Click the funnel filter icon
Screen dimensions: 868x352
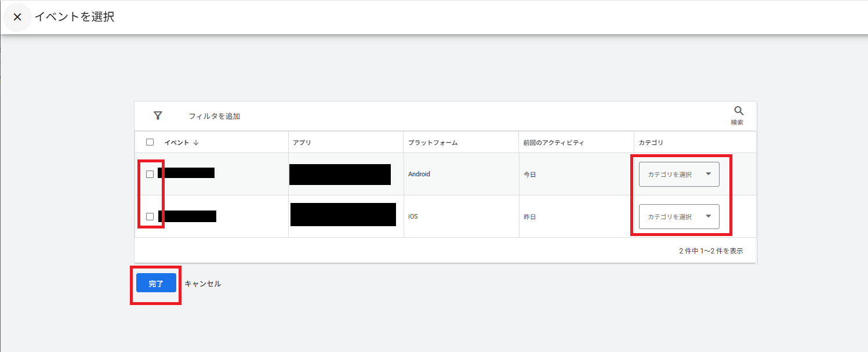click(x=158, y=115)
